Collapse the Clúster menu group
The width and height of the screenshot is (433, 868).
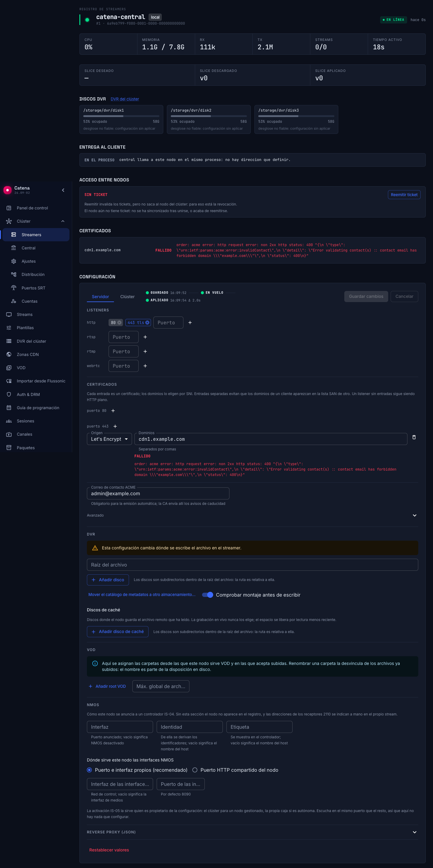63,221
